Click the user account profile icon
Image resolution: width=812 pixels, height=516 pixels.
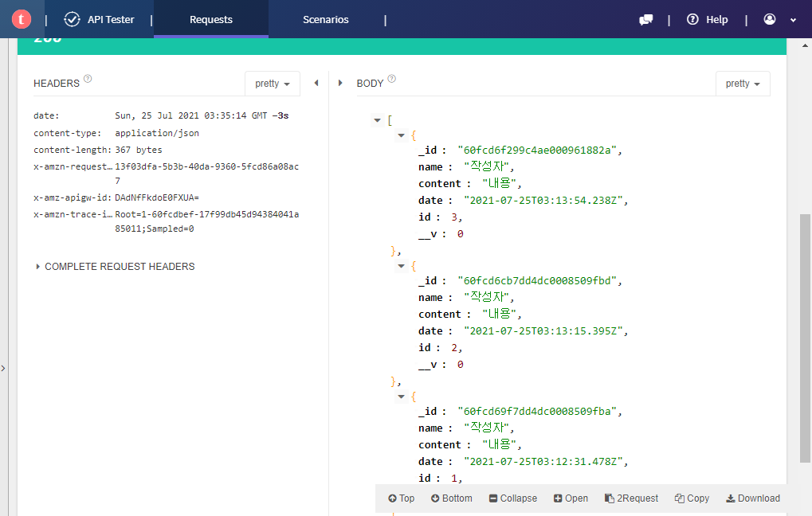[770, 19]
